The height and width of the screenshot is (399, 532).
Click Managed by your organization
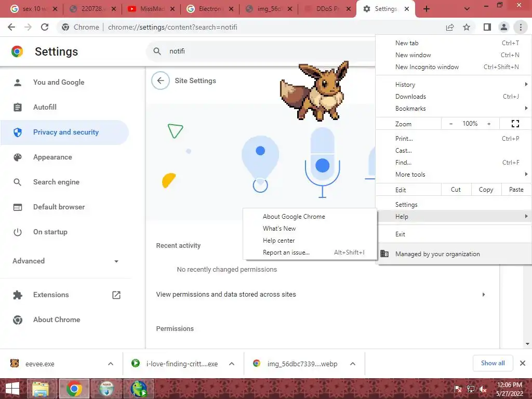454,254
